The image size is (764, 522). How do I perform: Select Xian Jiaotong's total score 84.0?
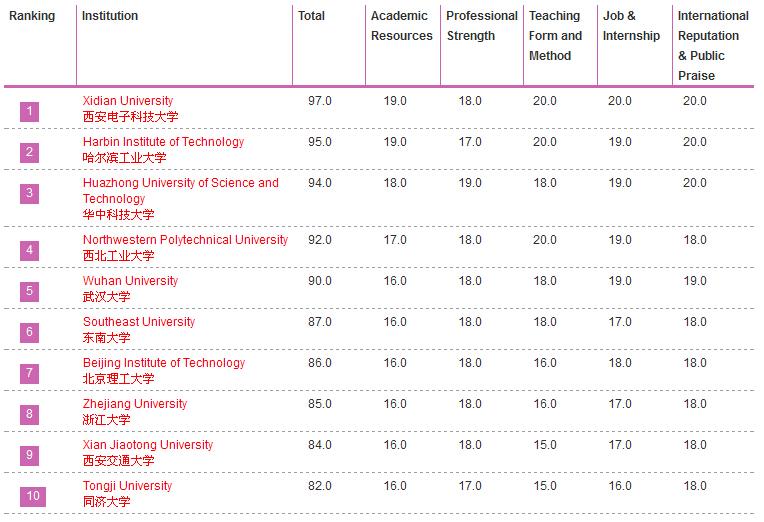point(320,445)
